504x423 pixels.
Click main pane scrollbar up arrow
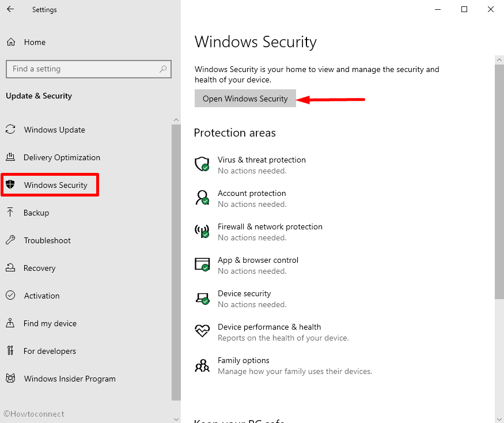click(x=499, y=60)
